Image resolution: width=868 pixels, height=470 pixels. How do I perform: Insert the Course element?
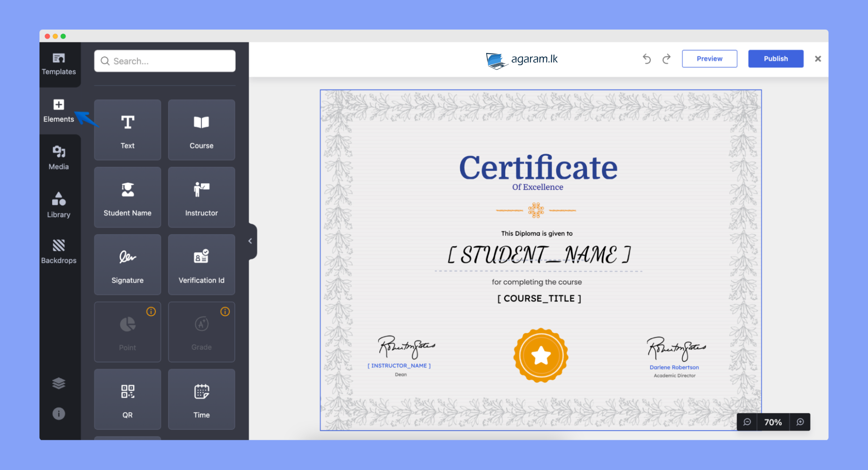point(201,130)
